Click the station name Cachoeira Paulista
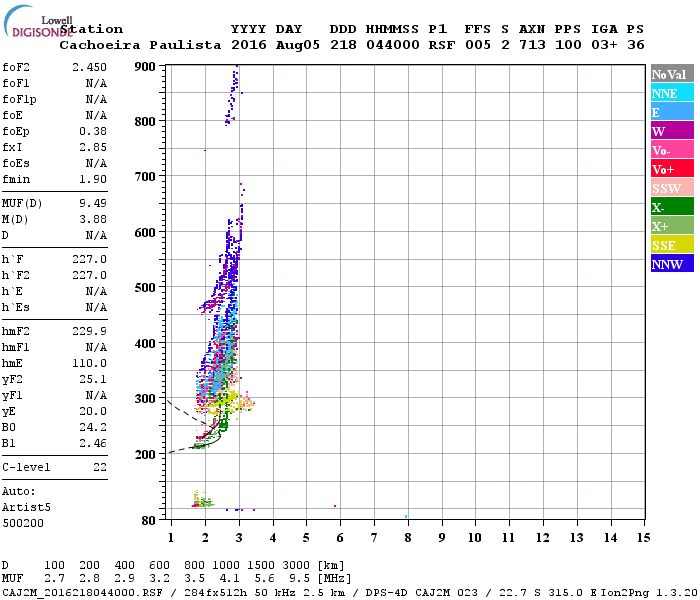The width and height of the screenshot is (700, 600). tap(140, 45)
